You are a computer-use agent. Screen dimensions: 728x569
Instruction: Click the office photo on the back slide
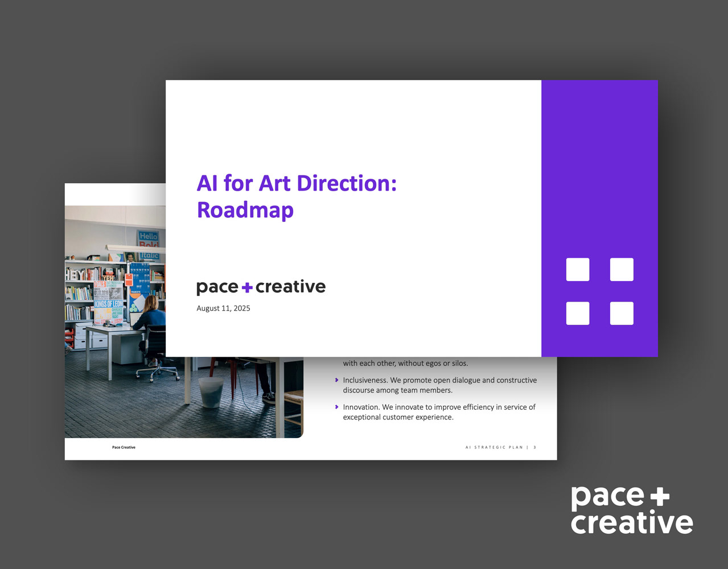[x=184, y=321]
